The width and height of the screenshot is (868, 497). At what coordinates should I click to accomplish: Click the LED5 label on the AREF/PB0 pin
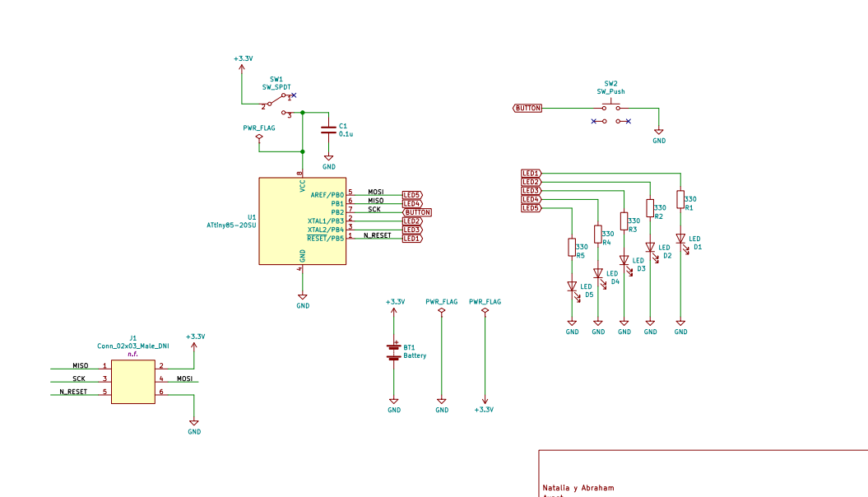coord(412,195)
